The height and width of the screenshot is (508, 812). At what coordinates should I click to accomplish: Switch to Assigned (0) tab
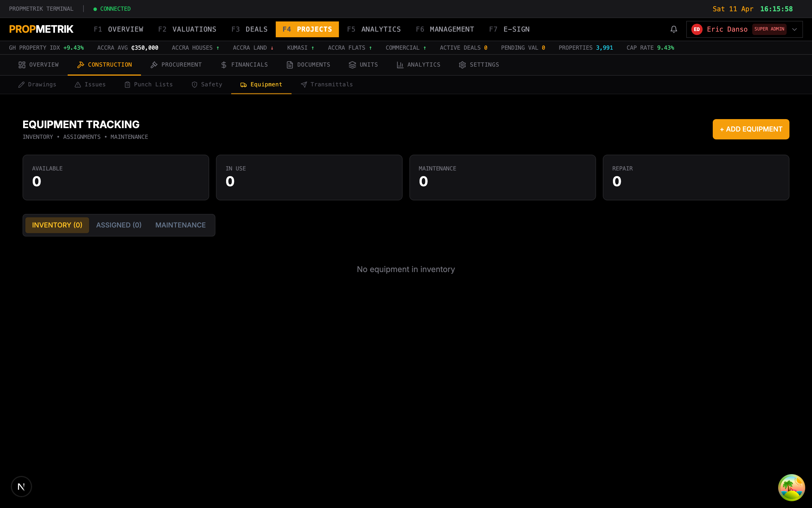(119, 225)
